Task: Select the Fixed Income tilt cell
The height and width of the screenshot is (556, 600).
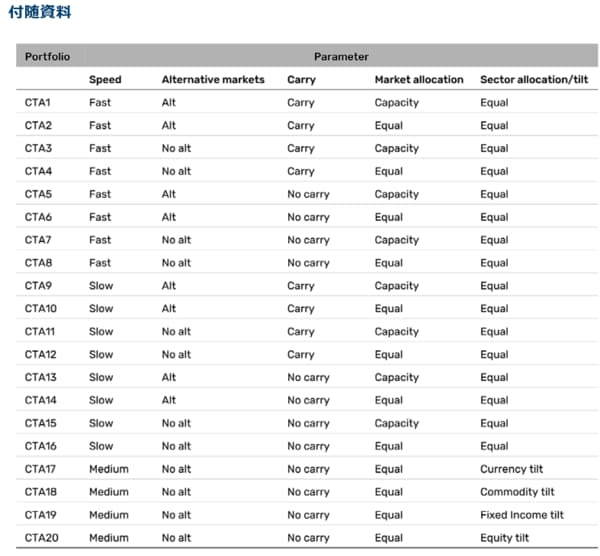Action: pos(521,515)
